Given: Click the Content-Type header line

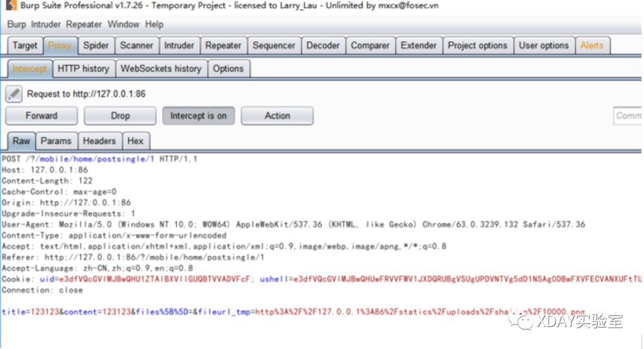Looking at the screenshot, I should point(114,235).
